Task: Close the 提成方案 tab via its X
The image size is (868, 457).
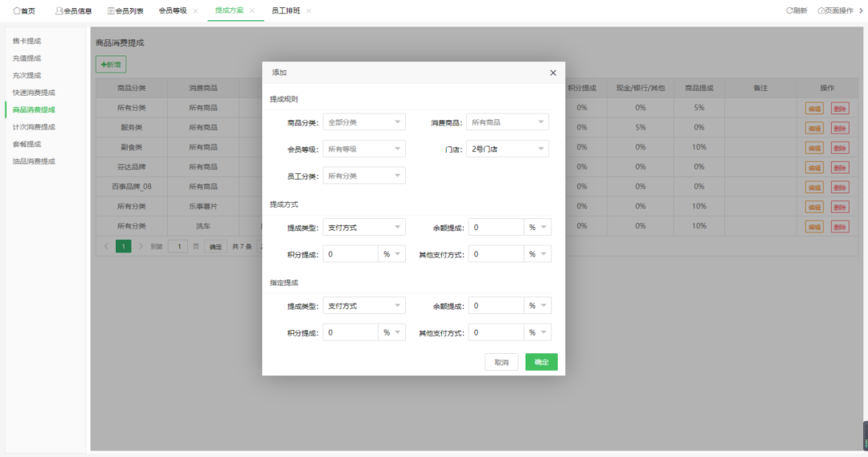Action: [252, 10]
